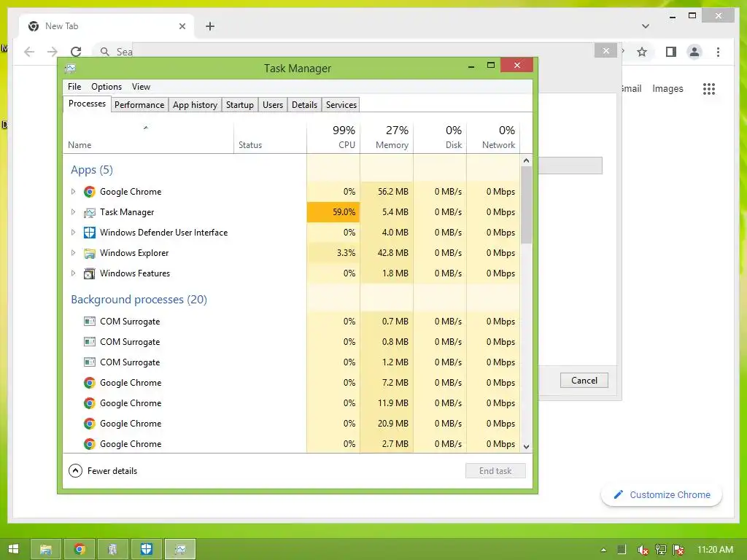
Task: Switch to the Startup tab
Action: 239,105
